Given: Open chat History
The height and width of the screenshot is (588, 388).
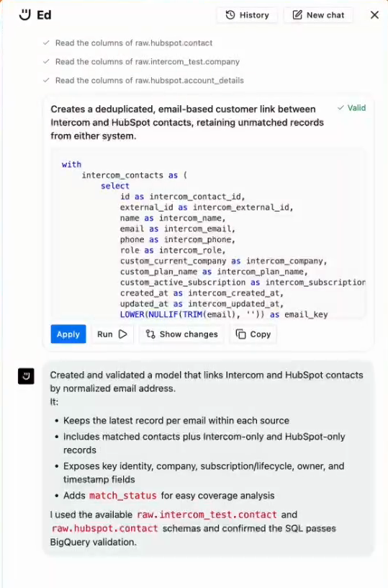Looking at the screenshot, I should [x=247, y=15].
